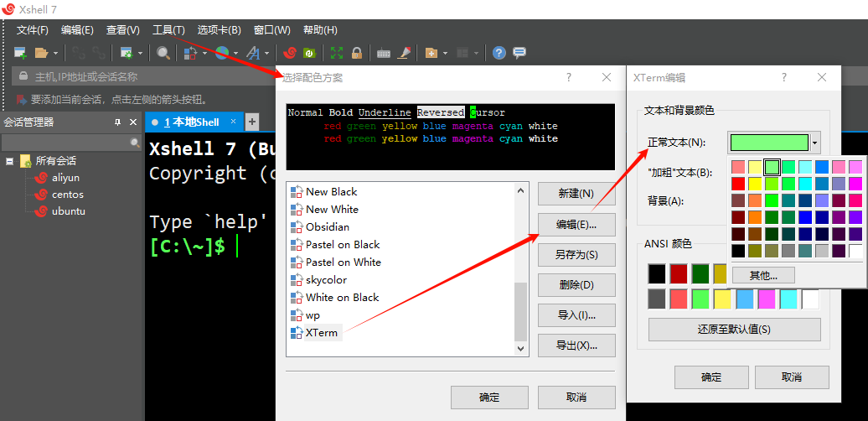
Task: Select the Obsidian color scheme
Action: click(x=327, y=227)
